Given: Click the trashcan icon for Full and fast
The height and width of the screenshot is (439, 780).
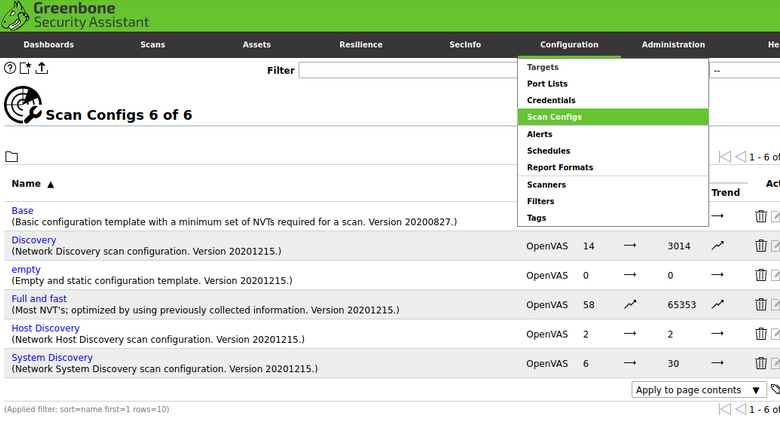Looking at the screenshot, I should [x=761, y=304].
